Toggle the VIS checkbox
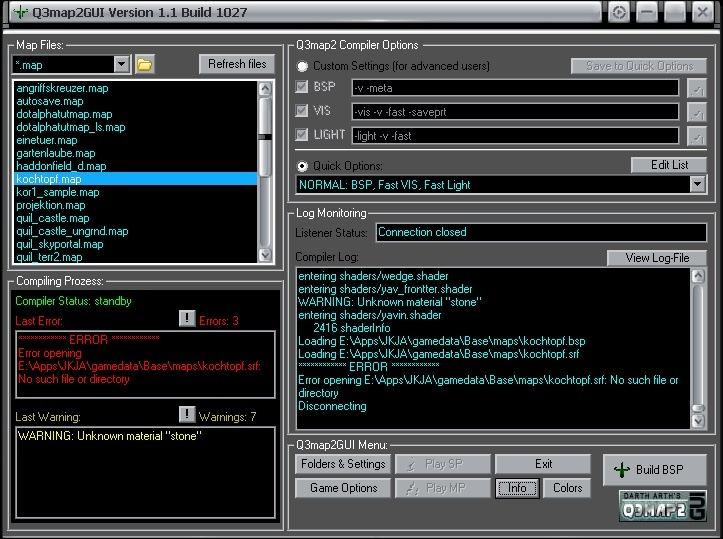 (x=303, y=111)
